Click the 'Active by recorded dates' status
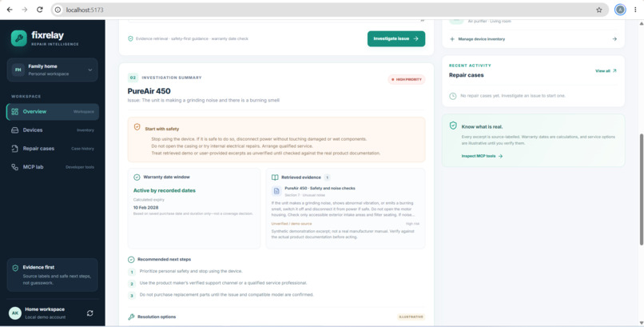Viewport: 644px width, 327px height. (x=165, y=190)
